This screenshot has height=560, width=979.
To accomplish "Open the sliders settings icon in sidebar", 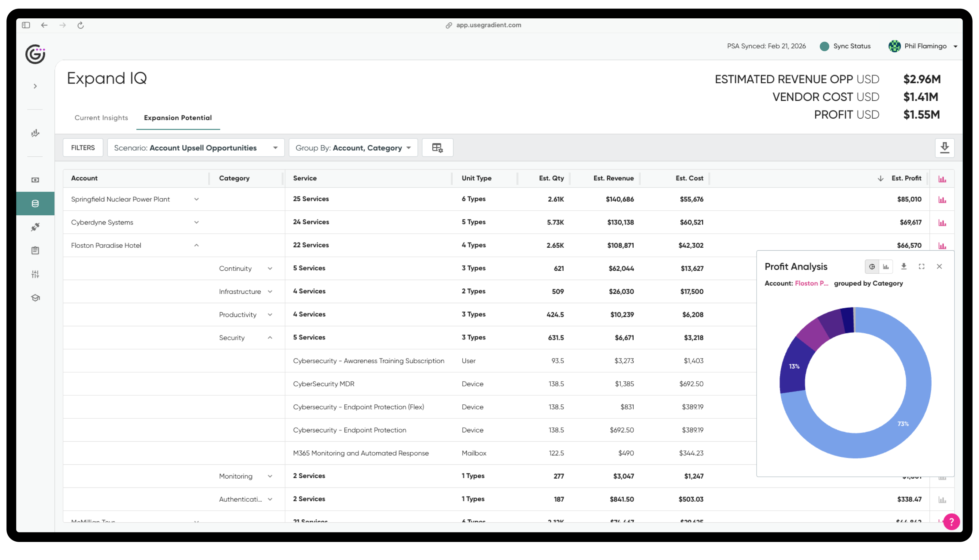I will [35, 274].
